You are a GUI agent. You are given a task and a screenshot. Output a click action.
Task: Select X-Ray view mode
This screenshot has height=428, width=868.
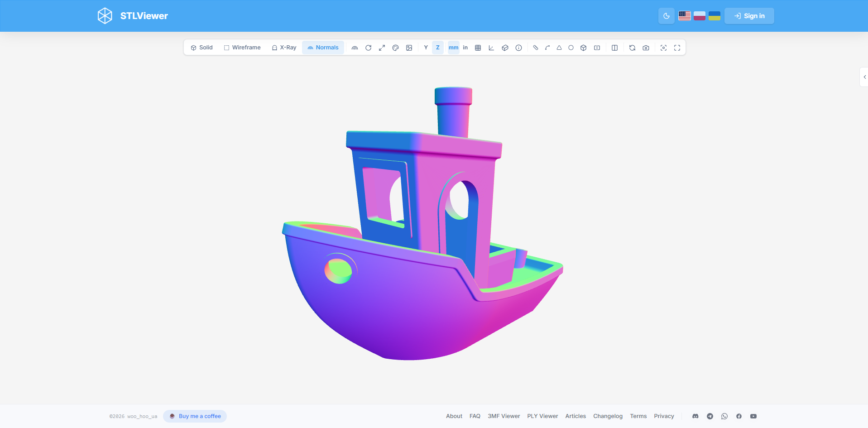tap(284, 48)
